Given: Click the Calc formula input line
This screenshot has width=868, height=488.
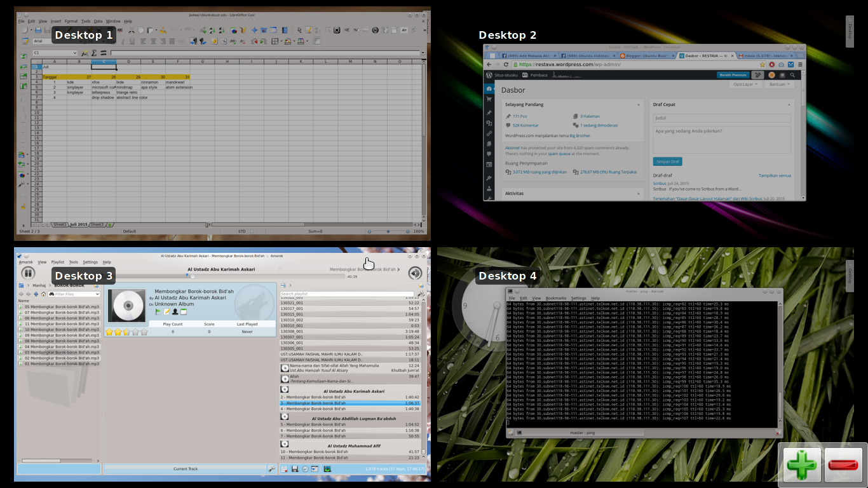Looking at the screenshot, I should pos(266,53).
